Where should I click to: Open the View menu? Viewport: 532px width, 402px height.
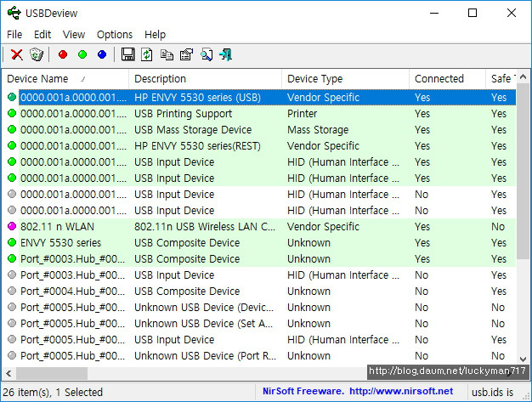pyautogui.click(x=74, y=35)
